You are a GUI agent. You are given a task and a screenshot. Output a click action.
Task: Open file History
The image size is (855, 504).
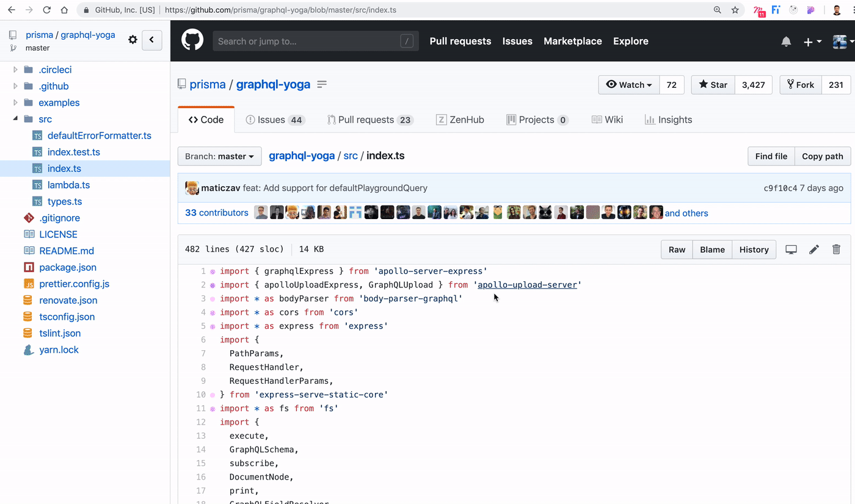point(754,250)
